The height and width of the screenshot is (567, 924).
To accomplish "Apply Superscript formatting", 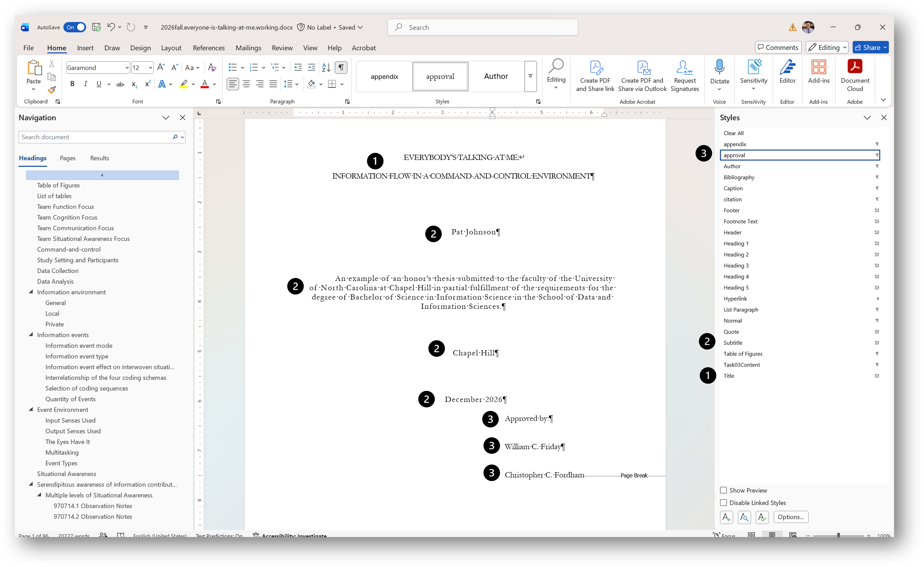I will pos(148,84).
